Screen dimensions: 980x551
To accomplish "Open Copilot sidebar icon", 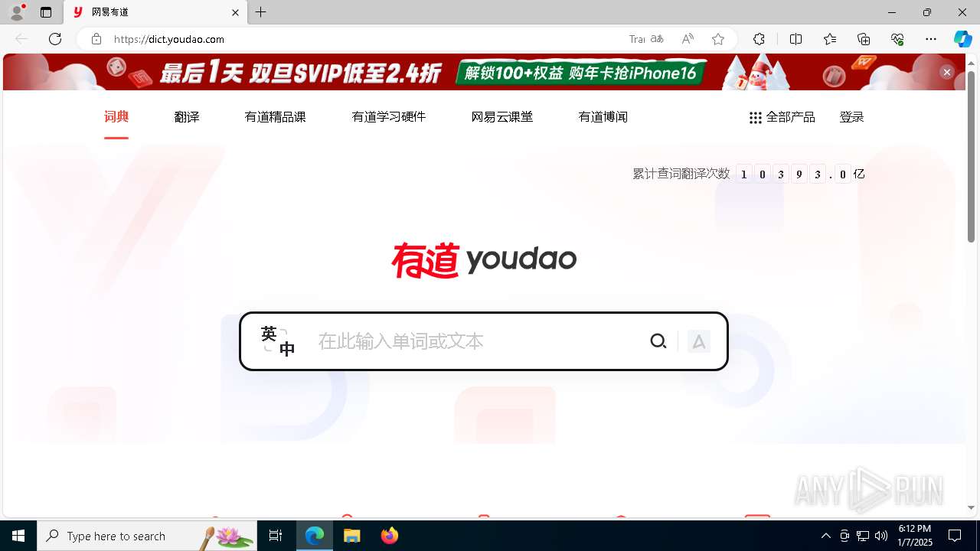I will [962, 39].
